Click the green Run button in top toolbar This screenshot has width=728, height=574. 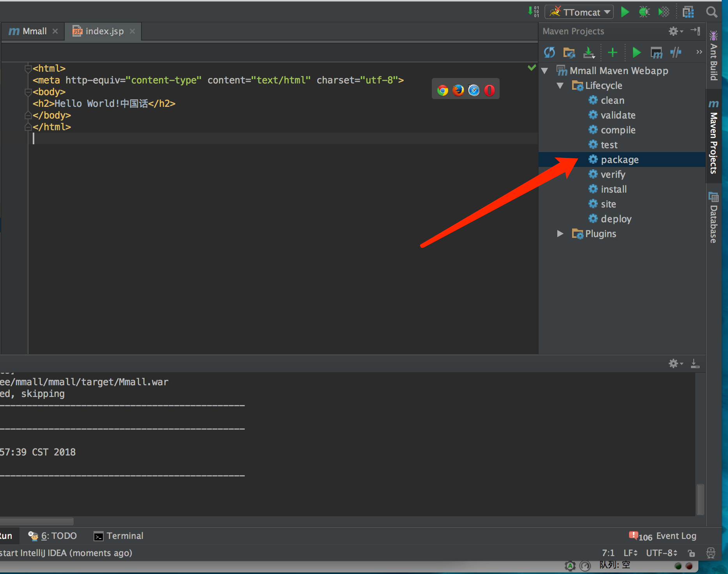click(625, 12)
